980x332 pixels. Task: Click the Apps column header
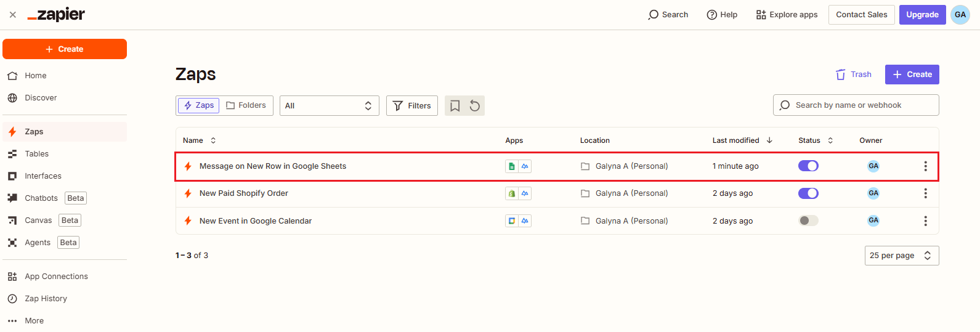click(514, 140)
